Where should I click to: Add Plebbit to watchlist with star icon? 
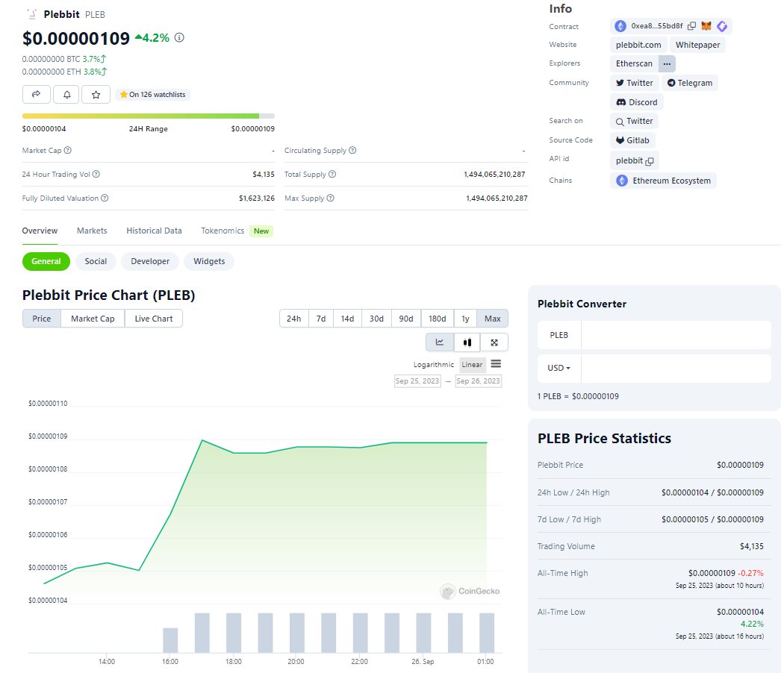click(96, 95)
